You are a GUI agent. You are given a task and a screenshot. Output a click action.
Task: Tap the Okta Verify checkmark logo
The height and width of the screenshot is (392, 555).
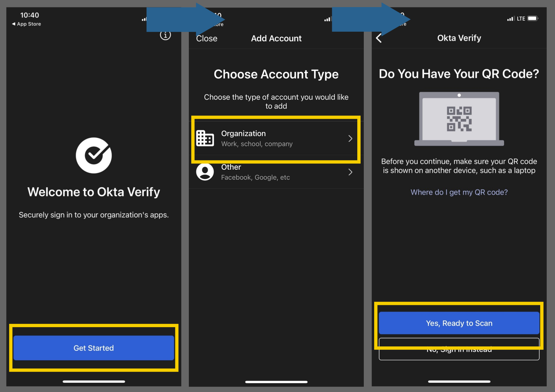tap(94, 155)
